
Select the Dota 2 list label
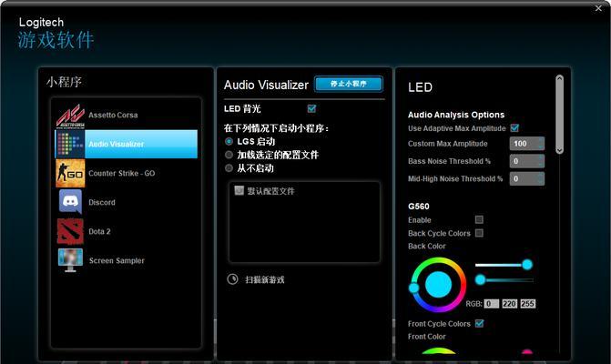[x=99, y=231]
